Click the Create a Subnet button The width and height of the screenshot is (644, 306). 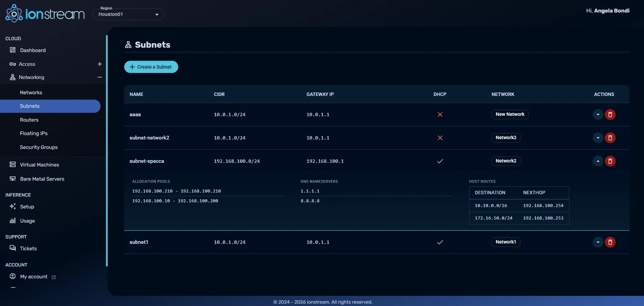tap(151, 67)
